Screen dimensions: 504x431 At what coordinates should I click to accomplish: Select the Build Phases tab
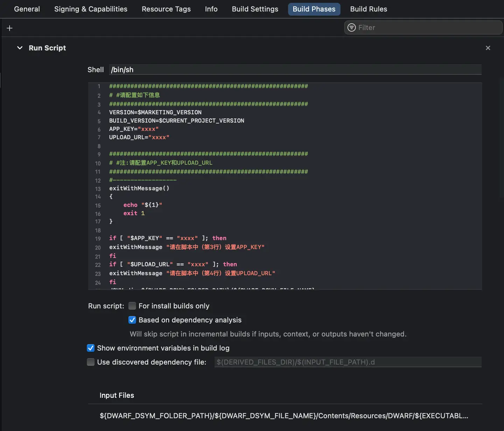pos(314,9)
